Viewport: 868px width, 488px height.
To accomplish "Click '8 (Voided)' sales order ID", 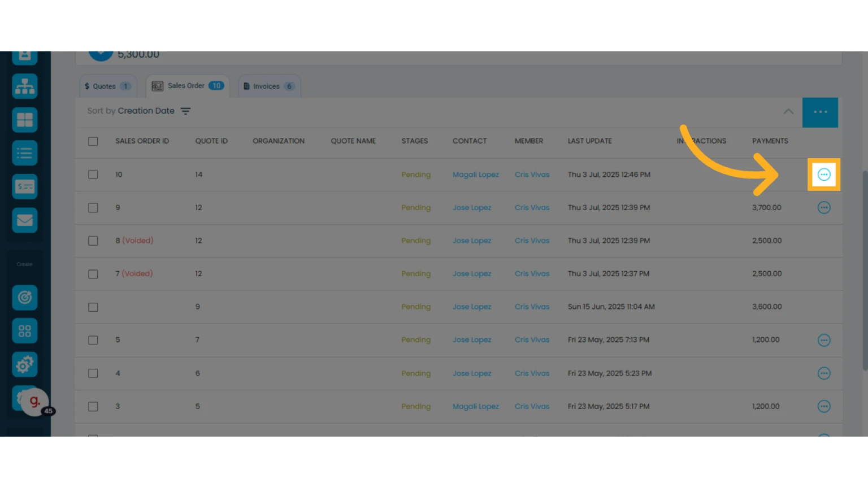I will point(134,240).
